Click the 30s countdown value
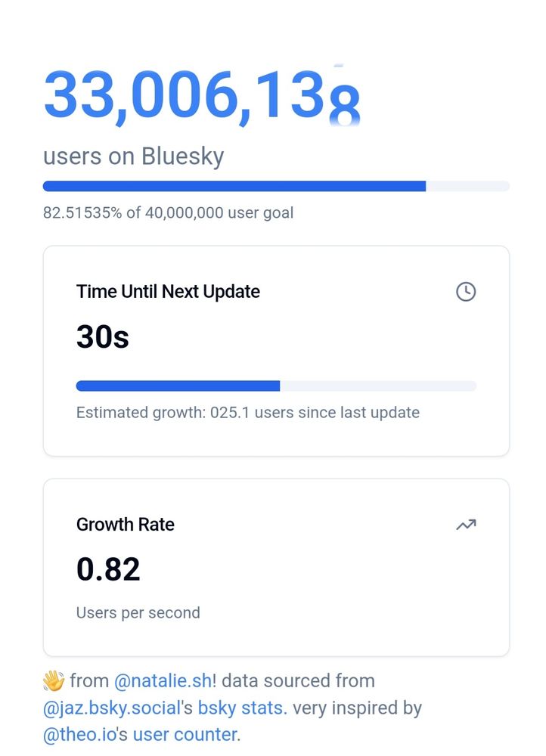Image resolution: width=546 pixels, height=756 pixels. tap(103, 336)
